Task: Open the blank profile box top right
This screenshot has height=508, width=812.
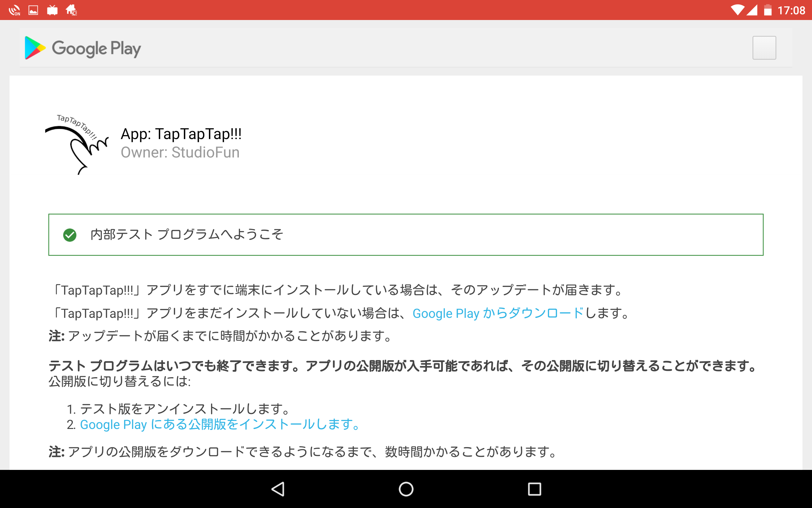Action: (764, 48)
